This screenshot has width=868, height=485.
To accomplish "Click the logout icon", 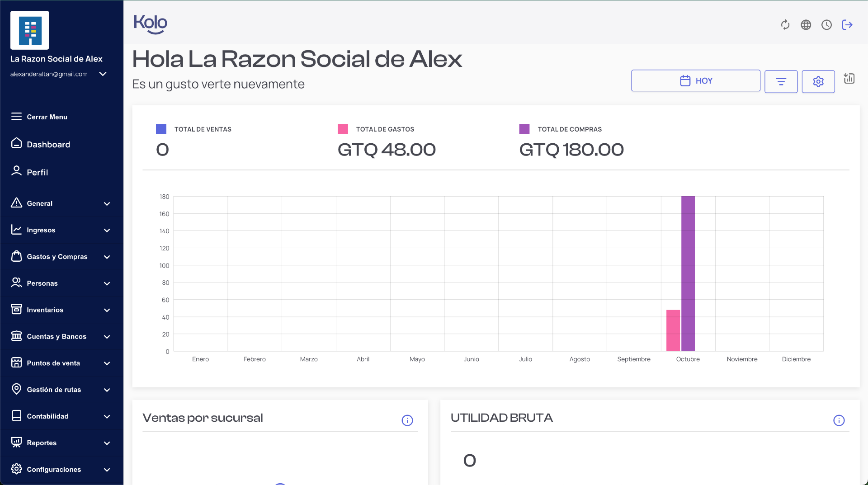I will tap(847, 25).
